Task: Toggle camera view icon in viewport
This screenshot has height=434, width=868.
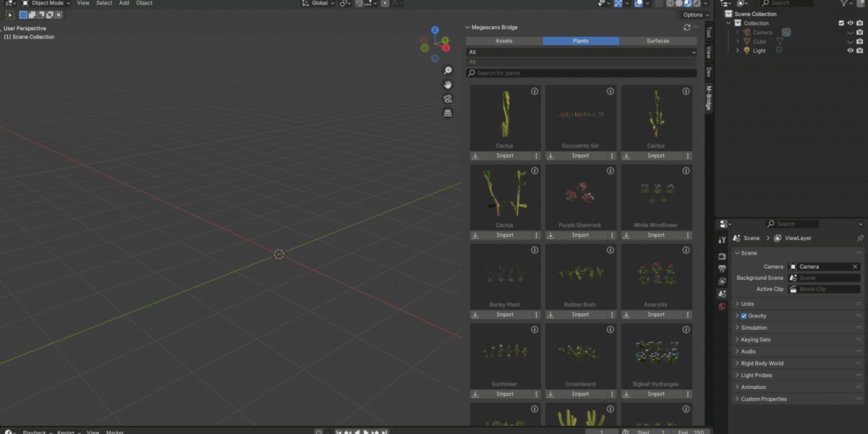Action: point(448,99)
